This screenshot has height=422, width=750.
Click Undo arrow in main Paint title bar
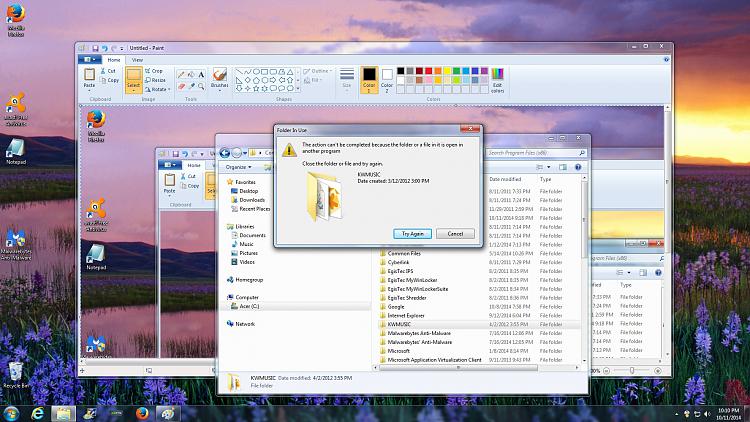pos(105,48)
